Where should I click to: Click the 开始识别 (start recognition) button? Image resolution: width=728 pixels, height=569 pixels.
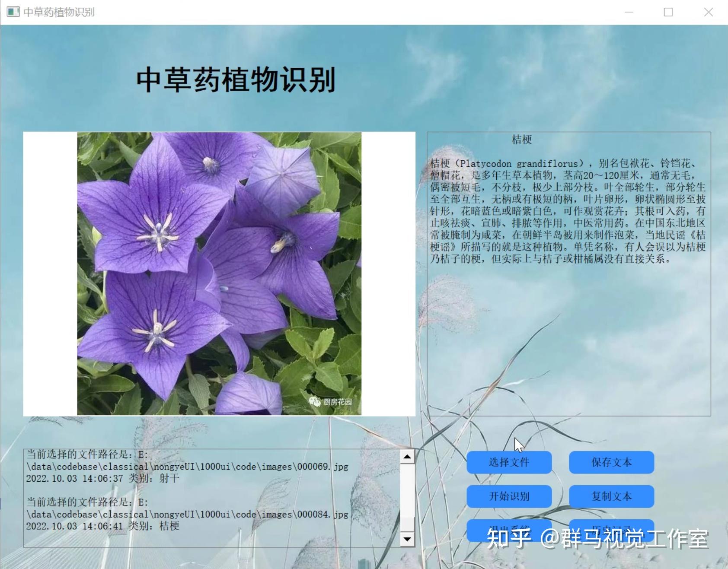coord(509,496)
